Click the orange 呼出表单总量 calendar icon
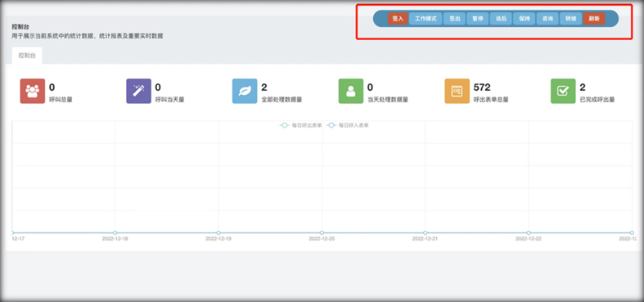The height and width of the screenshot is (302, 644). point(457,91)
